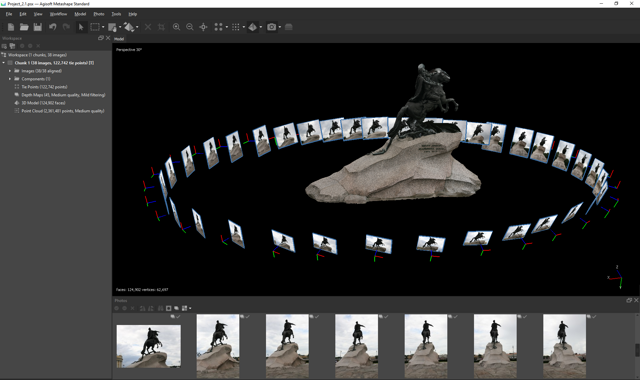Screen dimensions: 640x380
Task: Open the Edit menu
Action: tap(23, 14)
